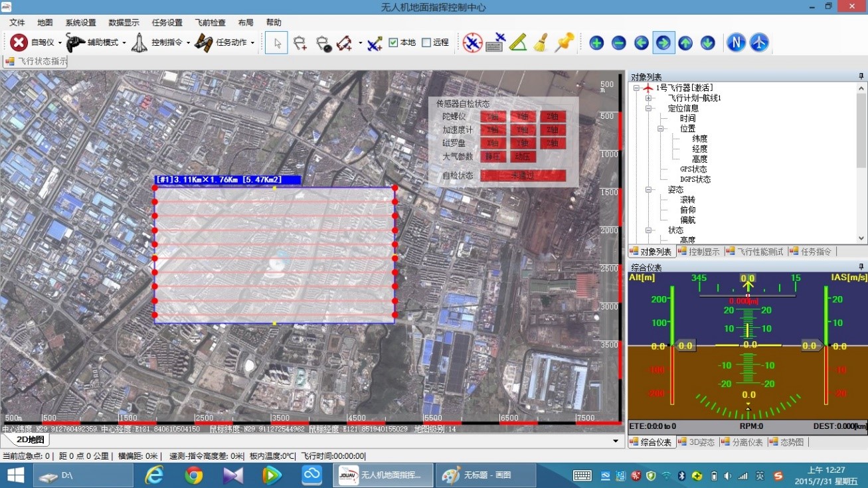Viewport: 868px width, 488px height.
Task: Select the arrow pointer tool
Action: click(x=277, y=43)
